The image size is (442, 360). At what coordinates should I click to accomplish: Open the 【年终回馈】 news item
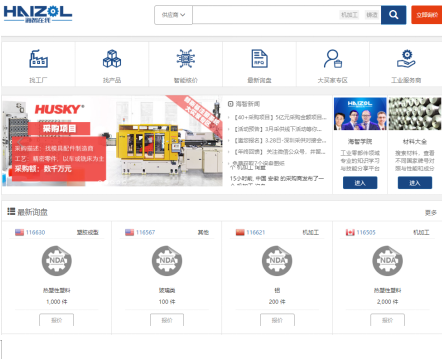(x=279, y=152)
